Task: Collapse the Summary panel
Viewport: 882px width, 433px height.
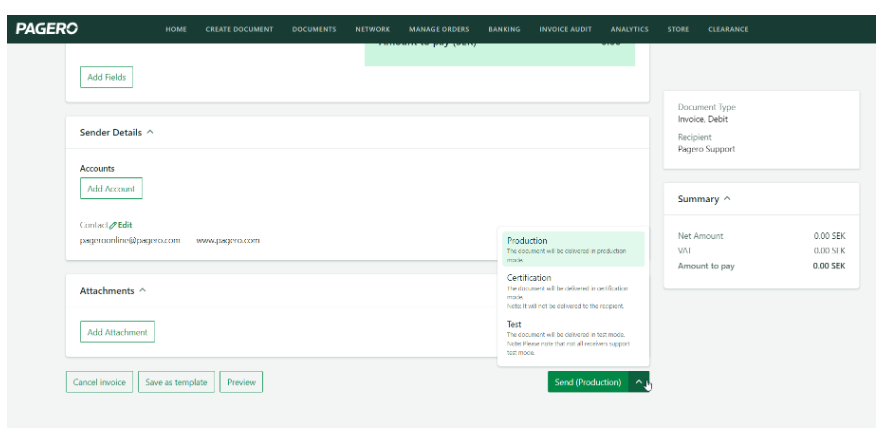Action: (727, 199)
